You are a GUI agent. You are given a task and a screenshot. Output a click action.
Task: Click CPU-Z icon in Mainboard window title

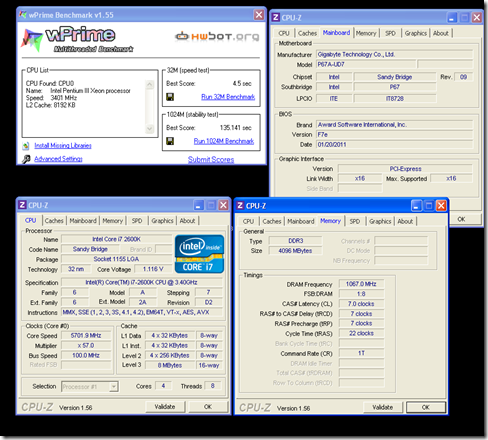(x=276, y=17)
